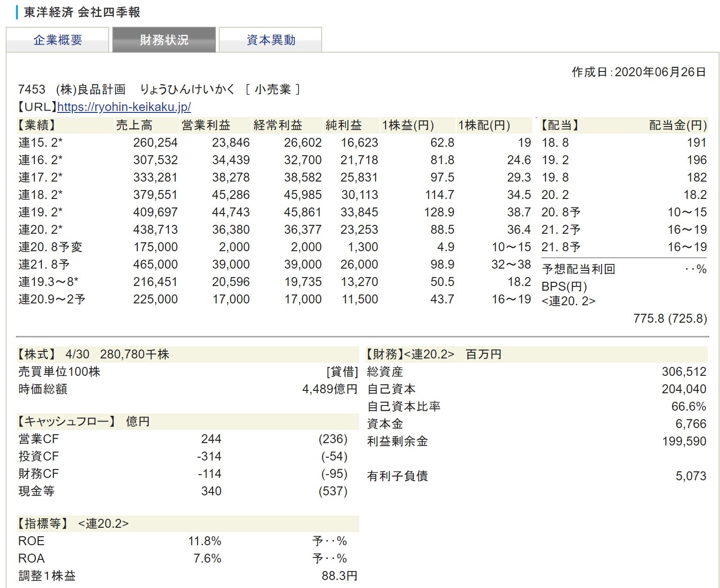
Task: Click the 1株配(円) column header
Action: [x=484, y=125]
